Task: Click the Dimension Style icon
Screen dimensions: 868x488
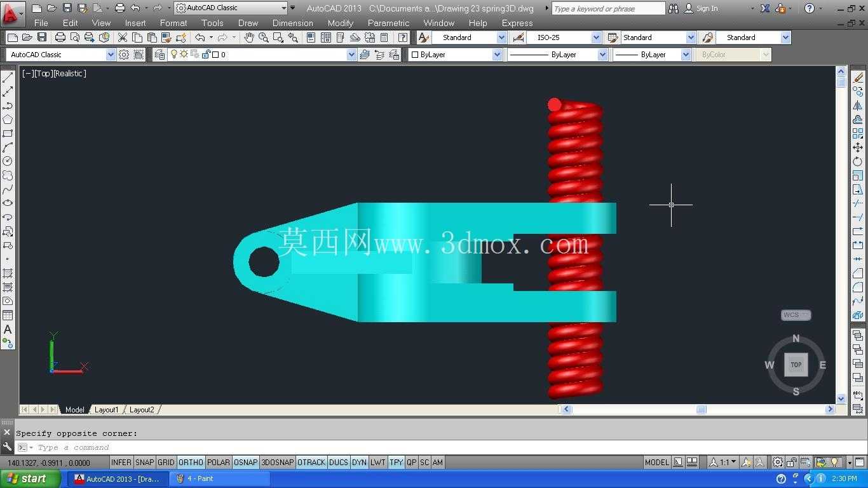Action: 519,37
